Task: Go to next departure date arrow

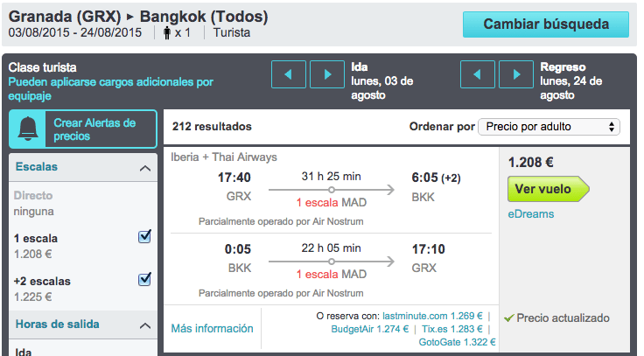Action: (x=327, y=74)
